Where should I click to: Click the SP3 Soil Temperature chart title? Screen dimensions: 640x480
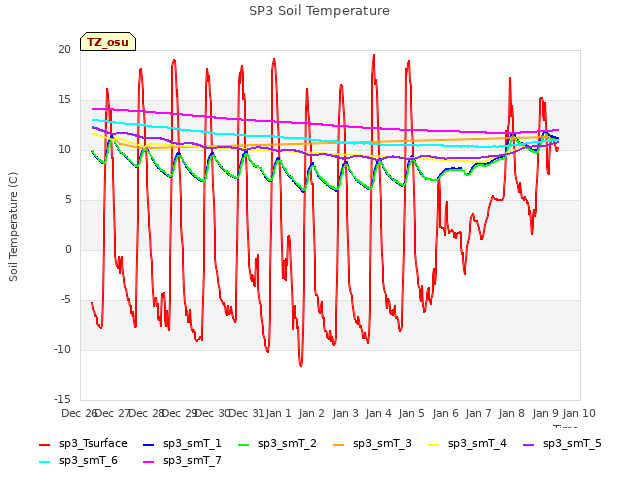(x=319, y=11)
